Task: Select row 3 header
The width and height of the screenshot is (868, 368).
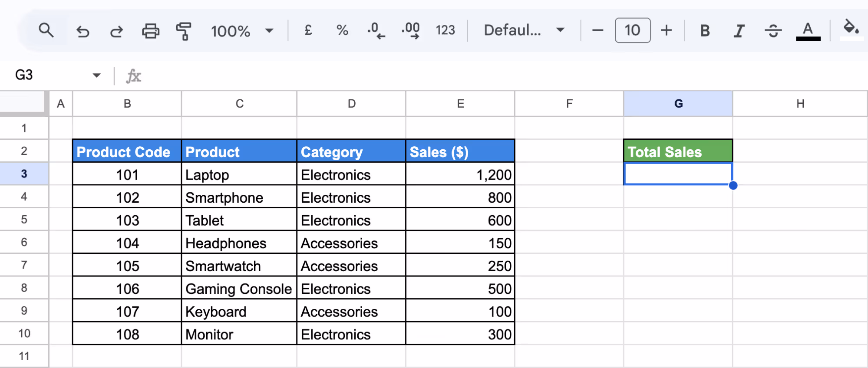Action: [24, 174]
